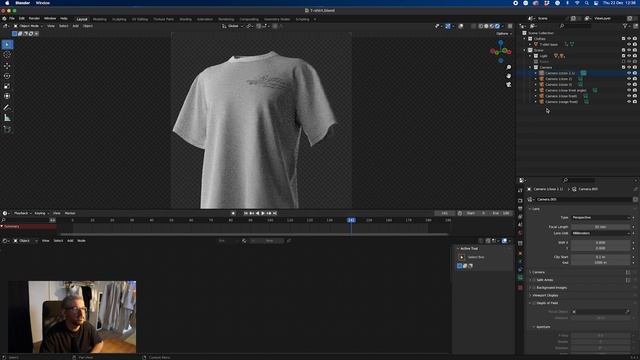Open the viewport Add menu
This screenshot has height=360, width=640.
pos(76,26)
